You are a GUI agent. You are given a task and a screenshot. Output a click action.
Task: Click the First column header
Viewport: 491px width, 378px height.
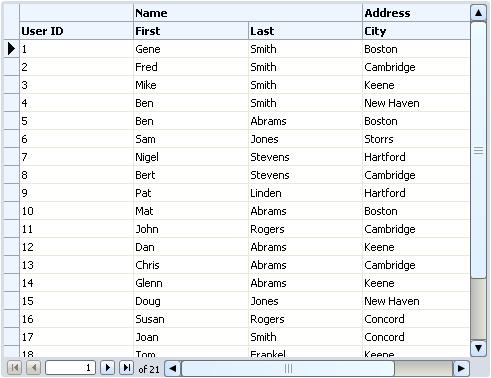191,31
